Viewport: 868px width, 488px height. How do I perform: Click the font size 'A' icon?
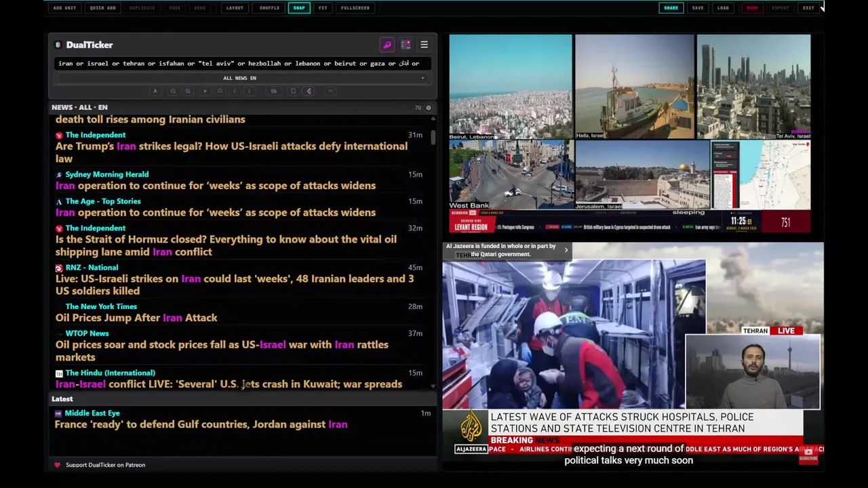(155, 91)
